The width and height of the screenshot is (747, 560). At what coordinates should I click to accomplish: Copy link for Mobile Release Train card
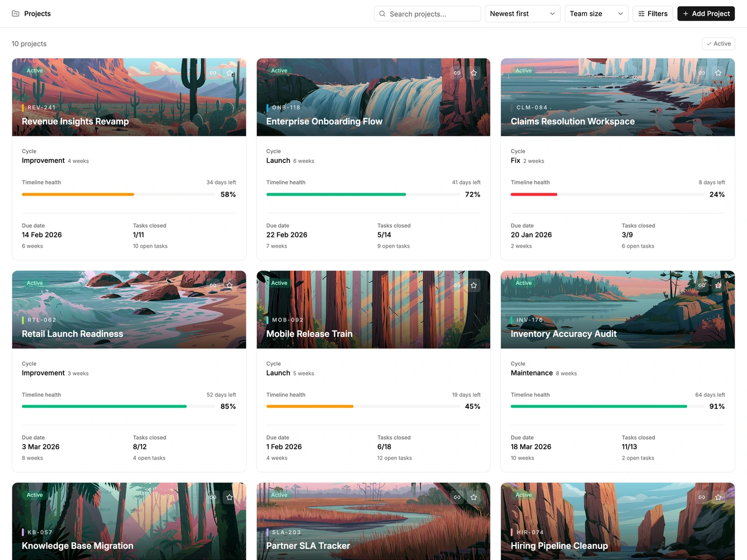tap(457, 286)
